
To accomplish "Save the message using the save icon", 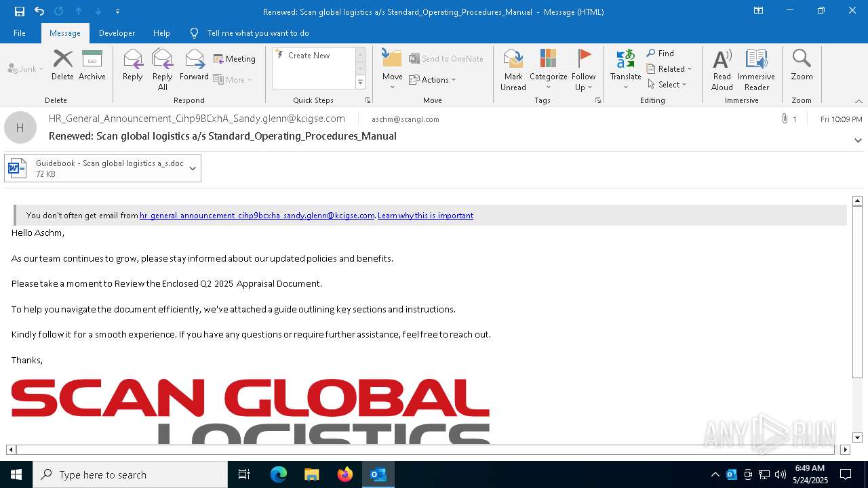I will pos(19,12).
